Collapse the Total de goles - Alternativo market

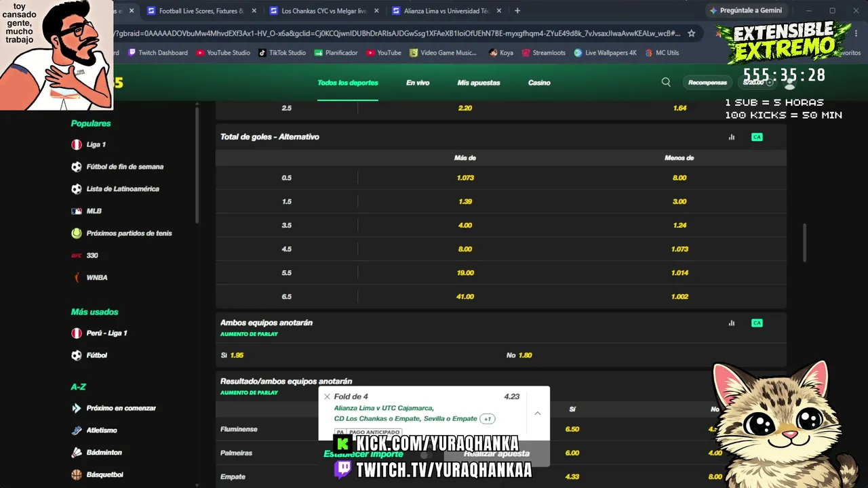(501, 137)
